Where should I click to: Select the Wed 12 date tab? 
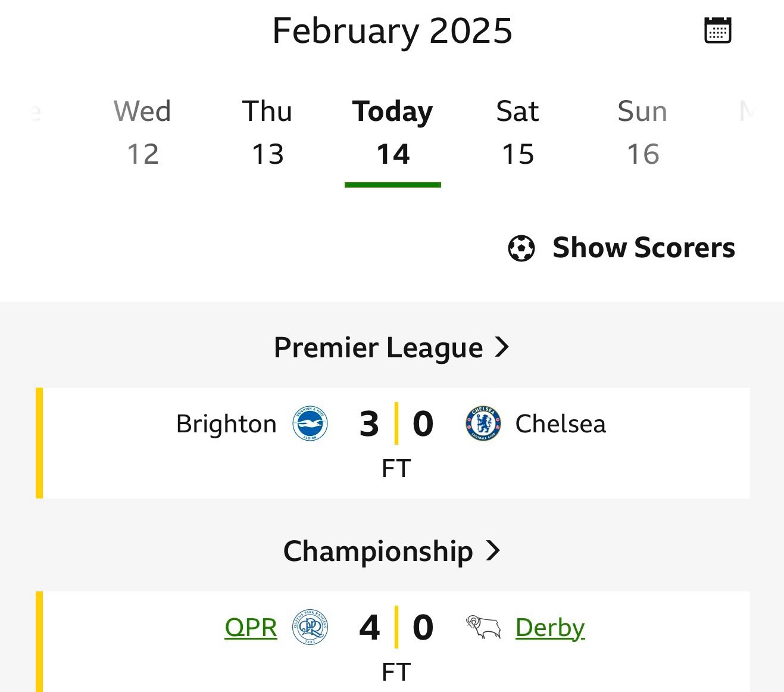(x=142, y=132)
